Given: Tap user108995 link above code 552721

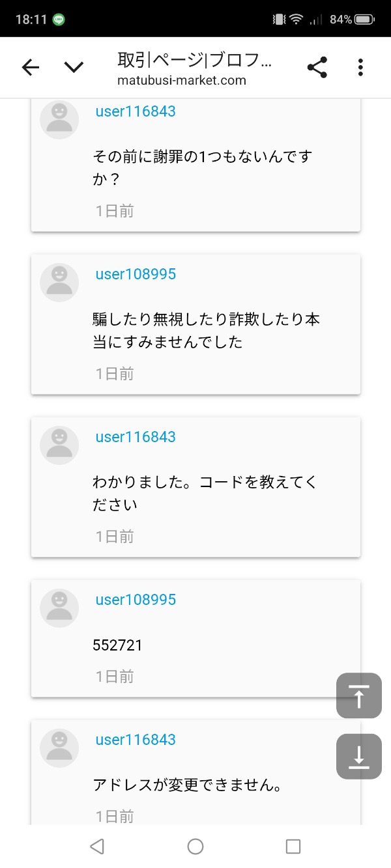Looking at the screenshot, I should (x=136, y=600).
